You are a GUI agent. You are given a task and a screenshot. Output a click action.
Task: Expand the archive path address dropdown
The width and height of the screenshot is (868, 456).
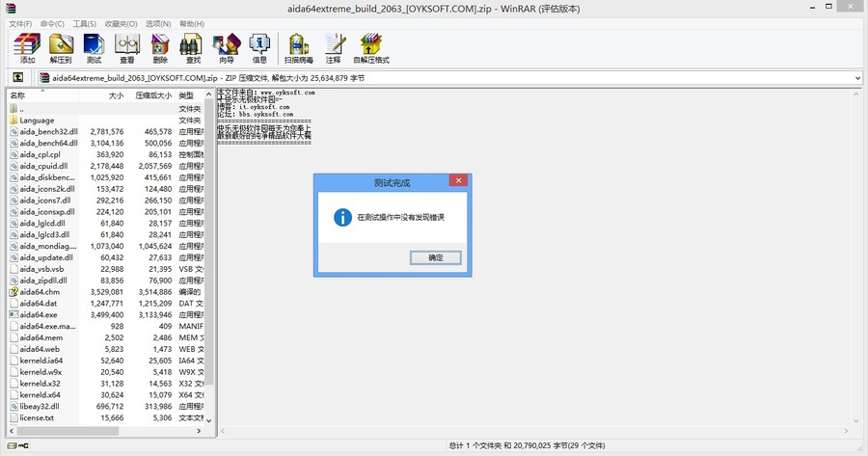856,77
